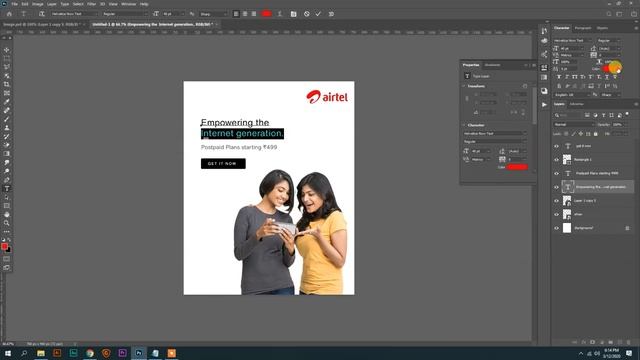
Task: Toggle the layer filter on/off switch
Action: (x=627, y=115)
